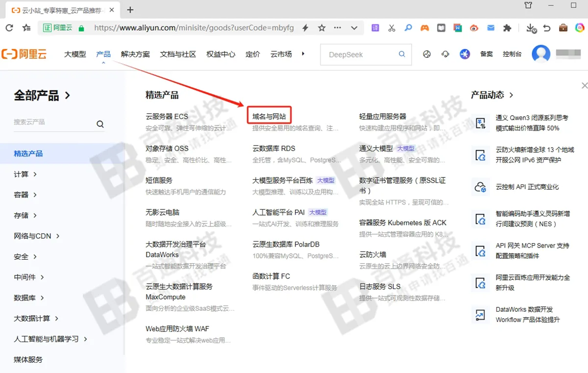This screenshot has width=588, height=373.
Task: Expand more nav items with the small arrow
Action: (303, 54)
